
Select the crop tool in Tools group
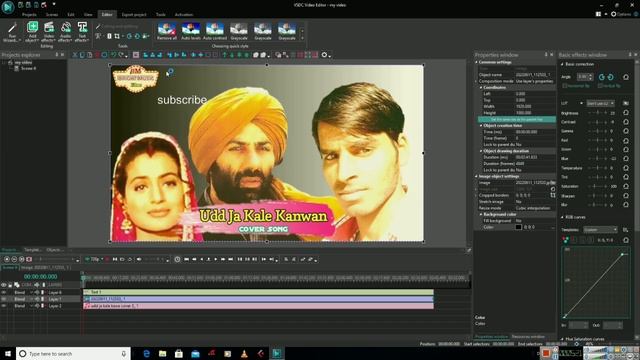click(x=117, y=36)
